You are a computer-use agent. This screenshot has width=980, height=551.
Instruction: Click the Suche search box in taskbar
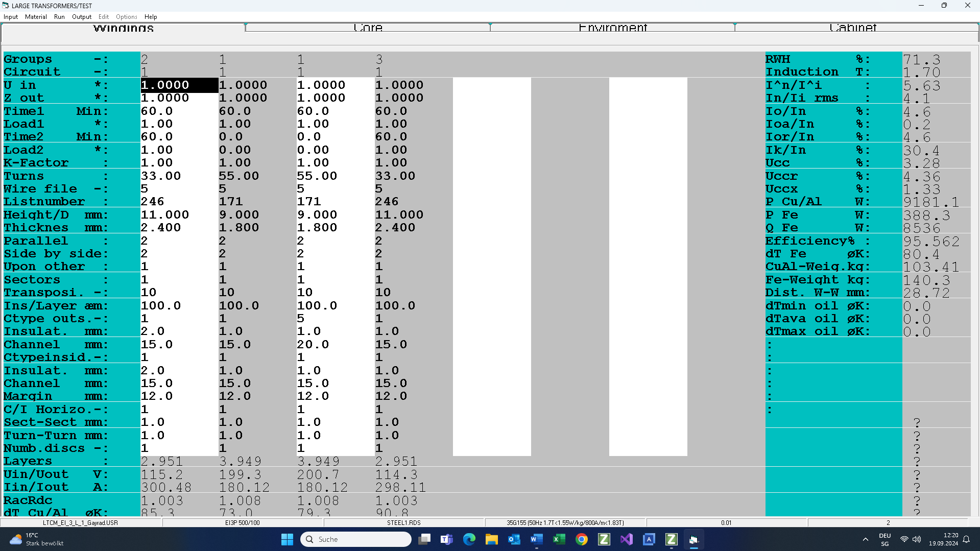(x=356, y=539)
